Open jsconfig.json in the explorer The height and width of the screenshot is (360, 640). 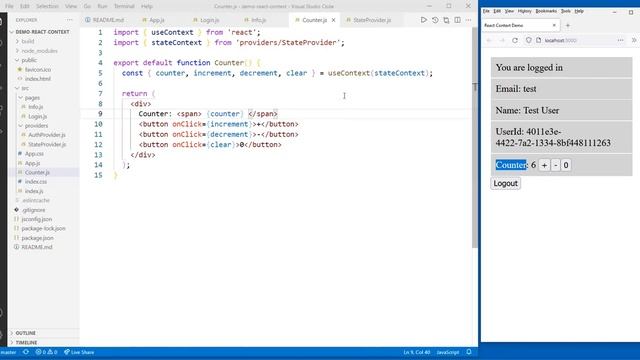click(36, 219)
